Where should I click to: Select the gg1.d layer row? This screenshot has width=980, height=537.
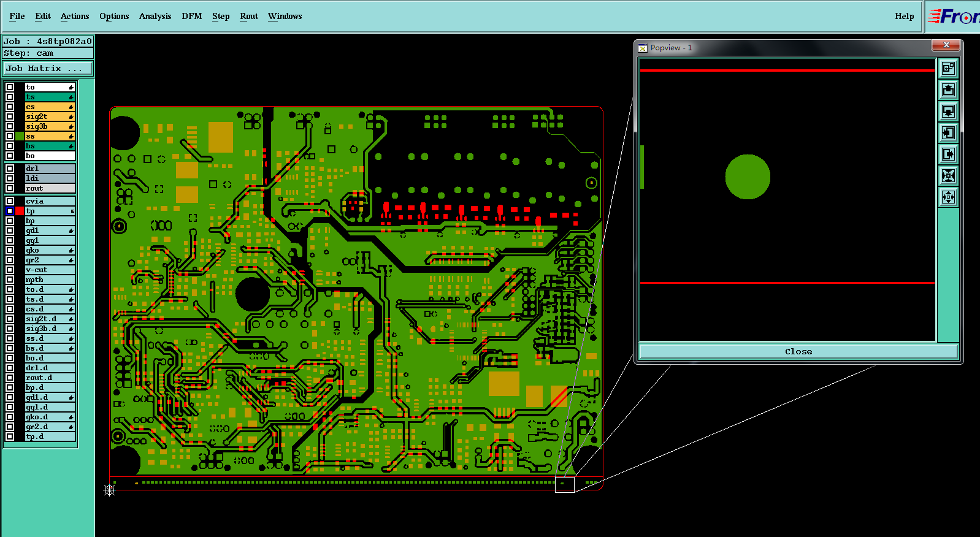coord(50,407)
